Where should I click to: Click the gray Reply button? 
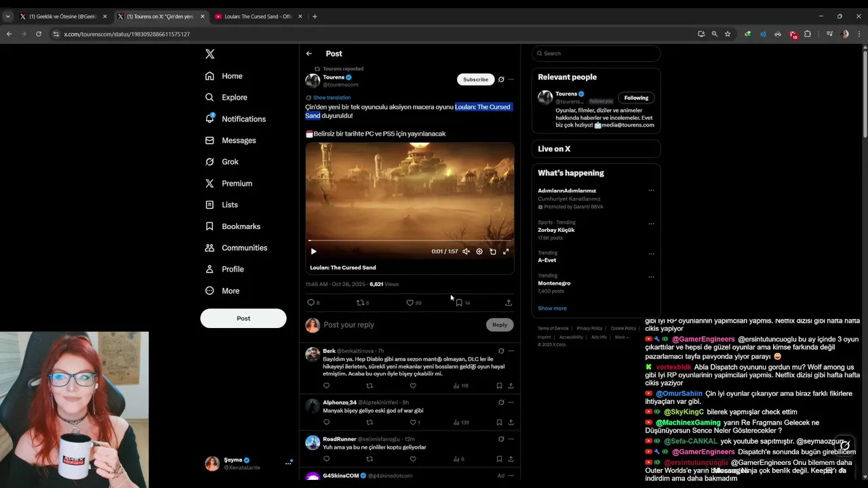pyautogui.click(x=500, y=325)
